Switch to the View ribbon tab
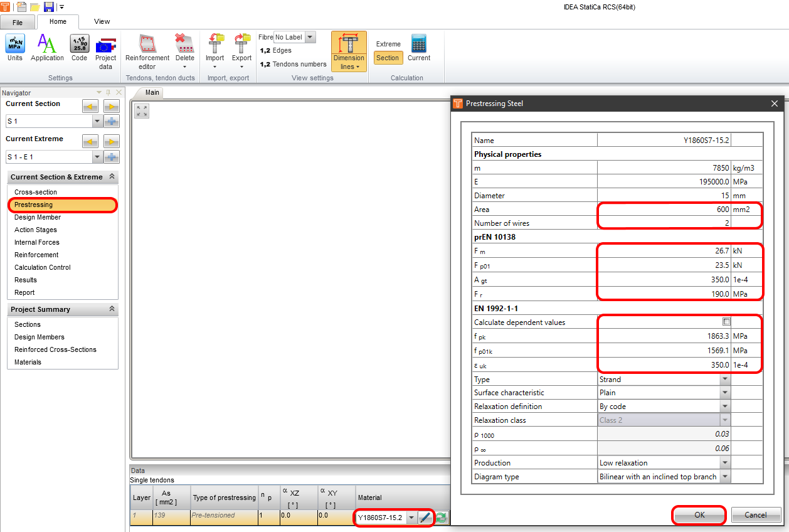Screen dimensions: 789x532 point(102,21)
